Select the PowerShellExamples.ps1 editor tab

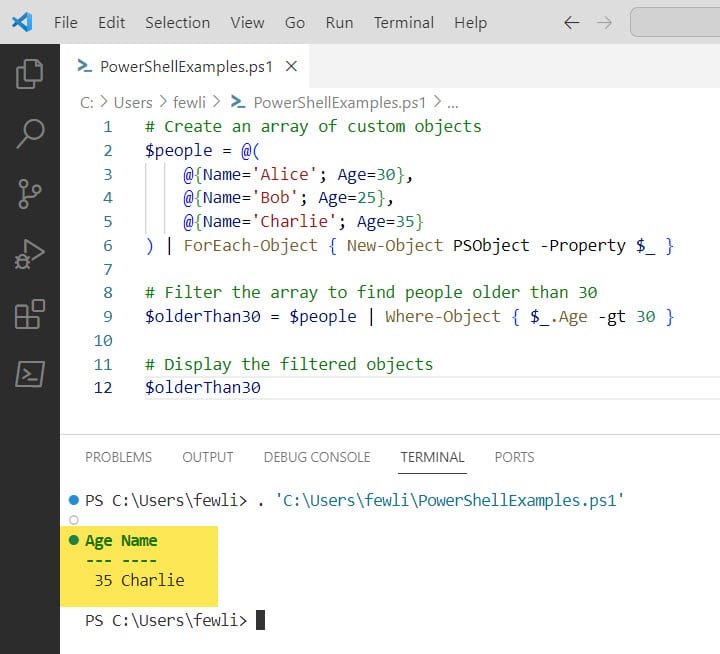185,67
